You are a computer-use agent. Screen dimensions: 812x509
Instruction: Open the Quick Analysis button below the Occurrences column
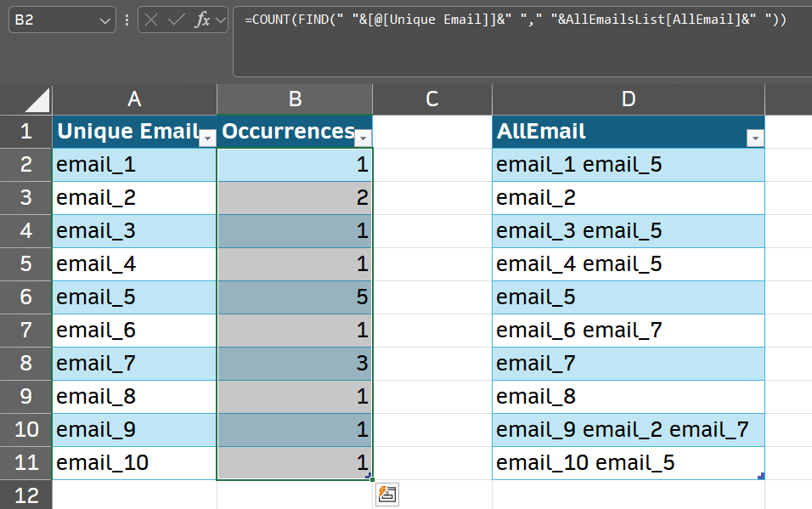386,495
